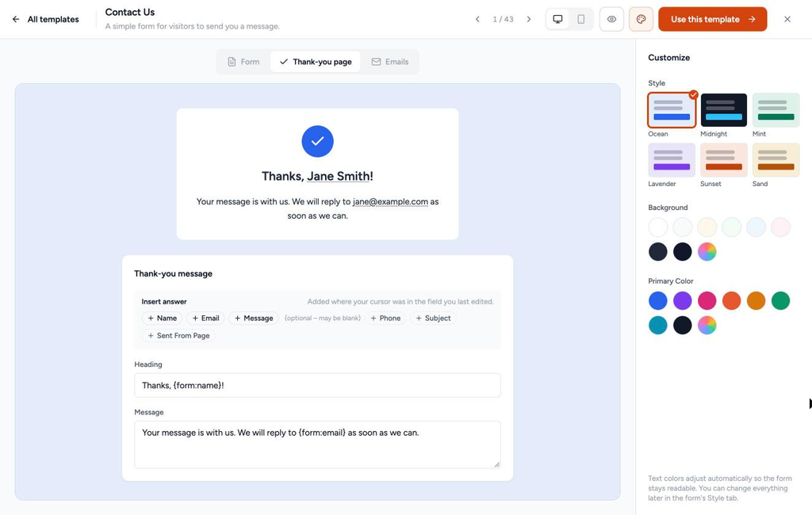Set primary color to purple
Image resolution: width=812 pixels, height=515 pixels.
683,301
